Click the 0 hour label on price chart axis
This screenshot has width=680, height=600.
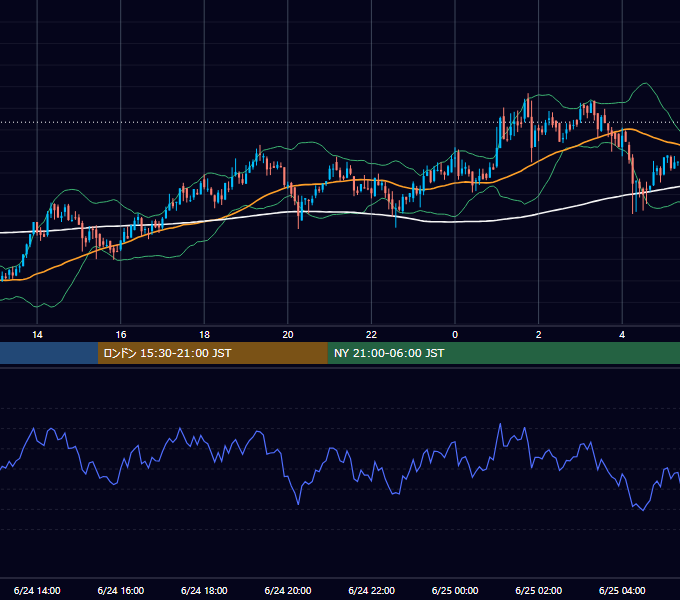455,335
